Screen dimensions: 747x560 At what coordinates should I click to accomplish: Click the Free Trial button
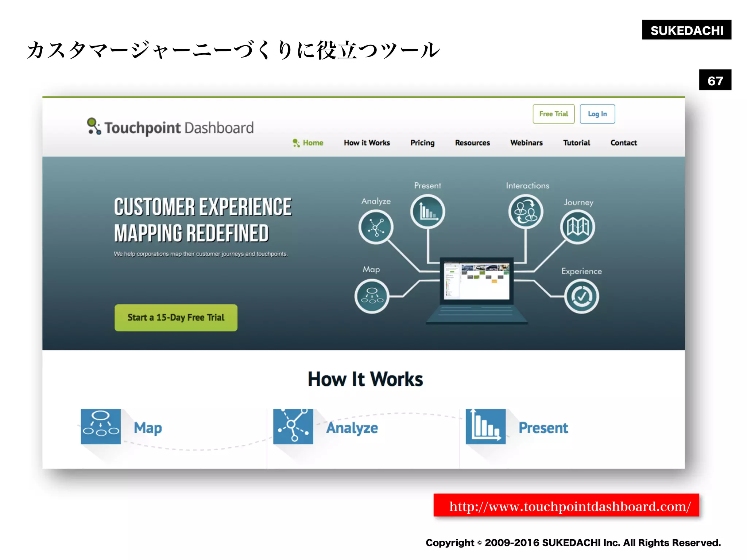coord(554,114)
